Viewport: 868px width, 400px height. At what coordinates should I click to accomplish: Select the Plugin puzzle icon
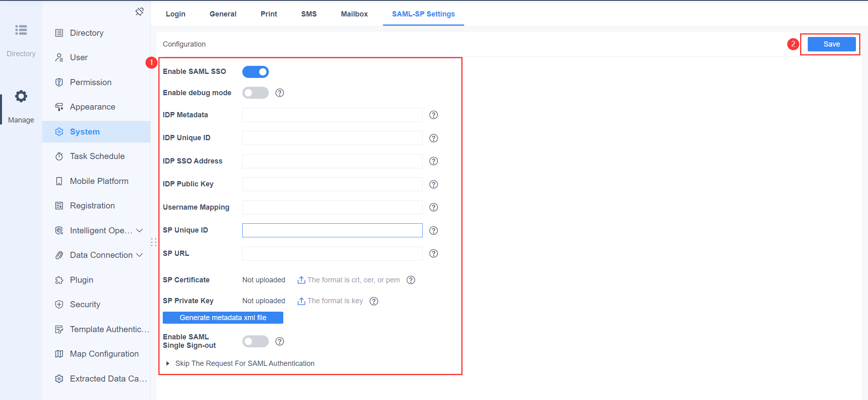59,280
